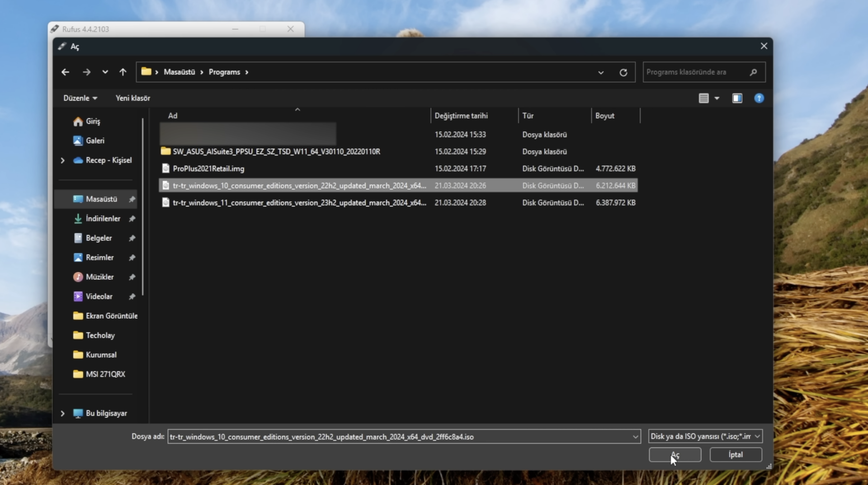Open the Help question mark icon
The image size is (868, 485).
pyautogui.click(x=759, y=98)
